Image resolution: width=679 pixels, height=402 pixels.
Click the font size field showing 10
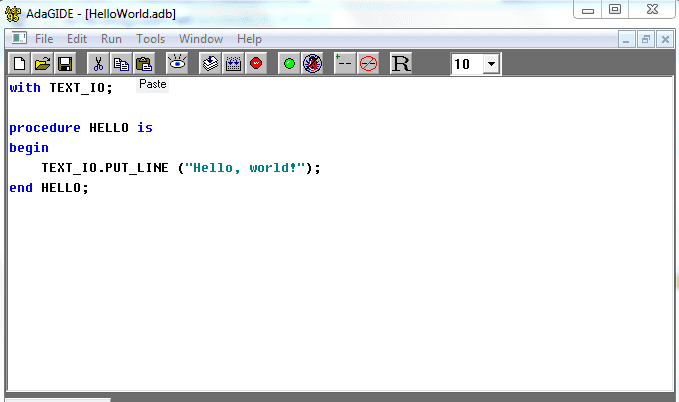pos(467,64)
